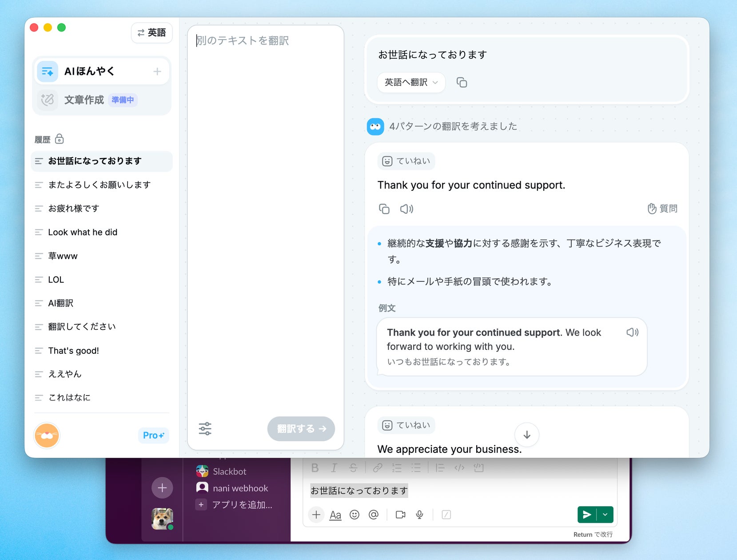Toggle strikethrough formatting in Slack
This screenshot has width=737, height=560.
(353, 468)
